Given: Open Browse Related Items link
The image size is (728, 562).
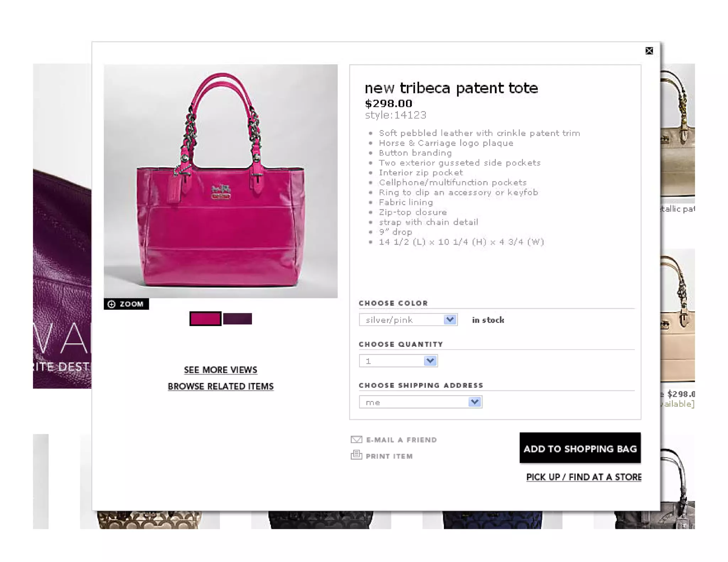Looking at the screenshot, I should (x=221, y=387).
